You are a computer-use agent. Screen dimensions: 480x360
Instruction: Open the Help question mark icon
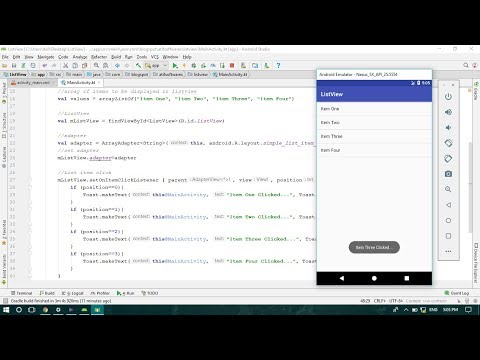tap(278, 66)
